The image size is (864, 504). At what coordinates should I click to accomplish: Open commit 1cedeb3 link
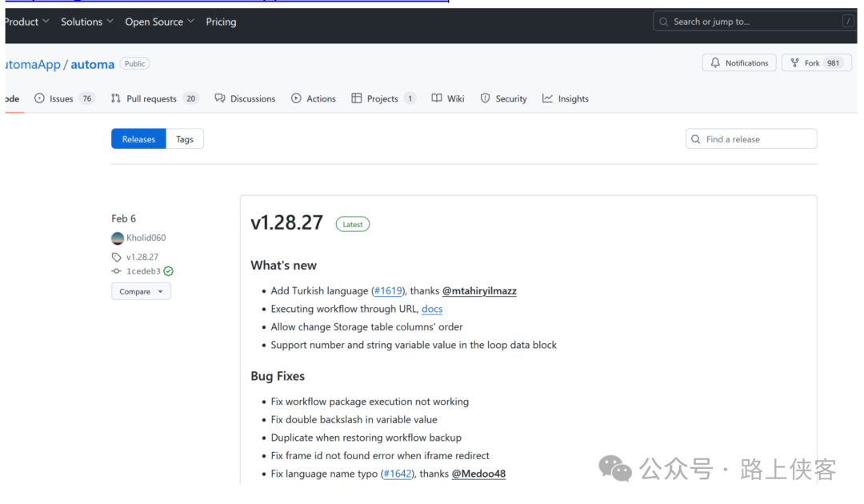tap(143, 271)
